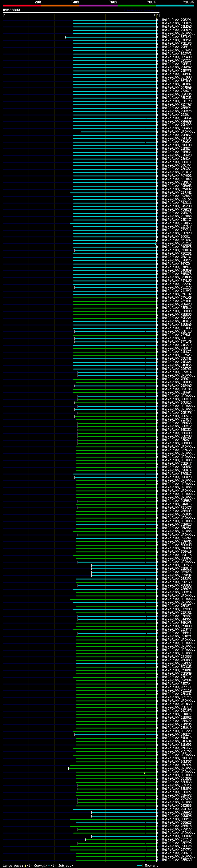The height and width of the screenshot is (868, 197).
Task: Click the alignment bar for UniRef100_B3TLY1
Action: (111, 37)
